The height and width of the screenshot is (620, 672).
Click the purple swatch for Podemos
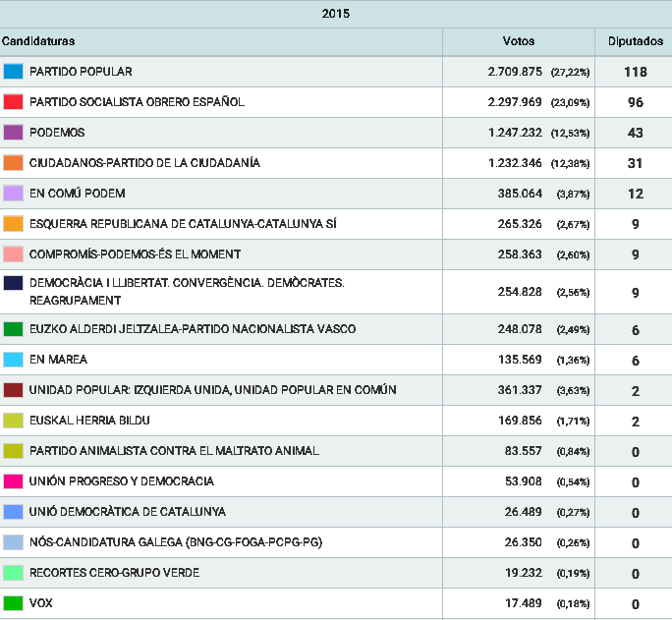[13, 133]
